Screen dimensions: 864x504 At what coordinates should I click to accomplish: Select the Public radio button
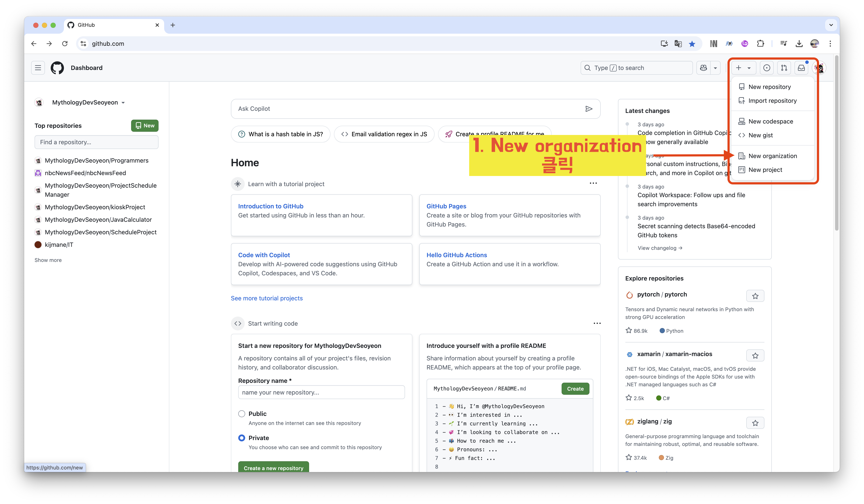click(242, 414)
